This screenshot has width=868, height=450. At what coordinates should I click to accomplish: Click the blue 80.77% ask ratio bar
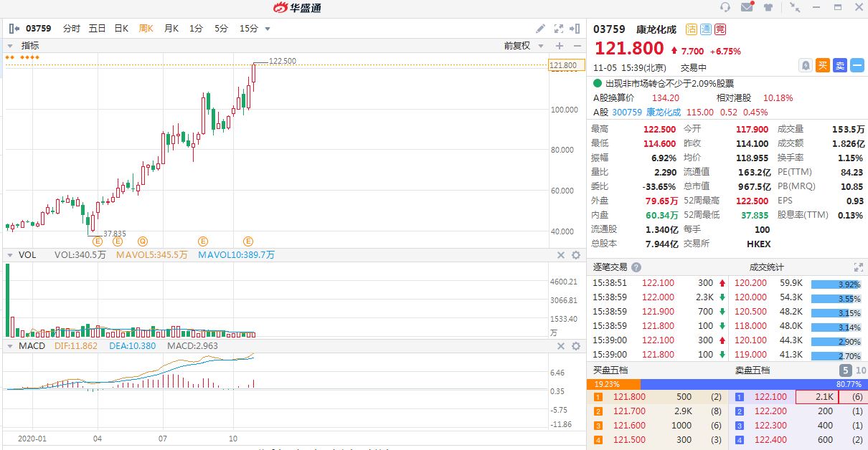tap(754, 384)
